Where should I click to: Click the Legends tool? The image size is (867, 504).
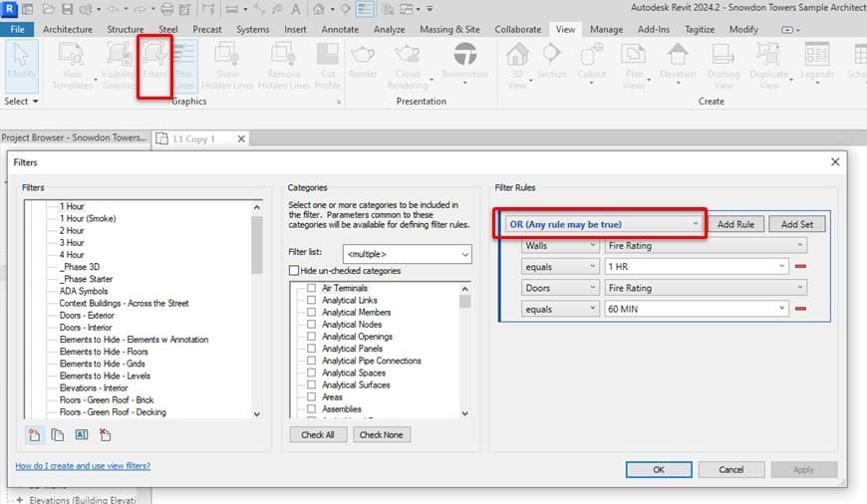click(817, 62)
